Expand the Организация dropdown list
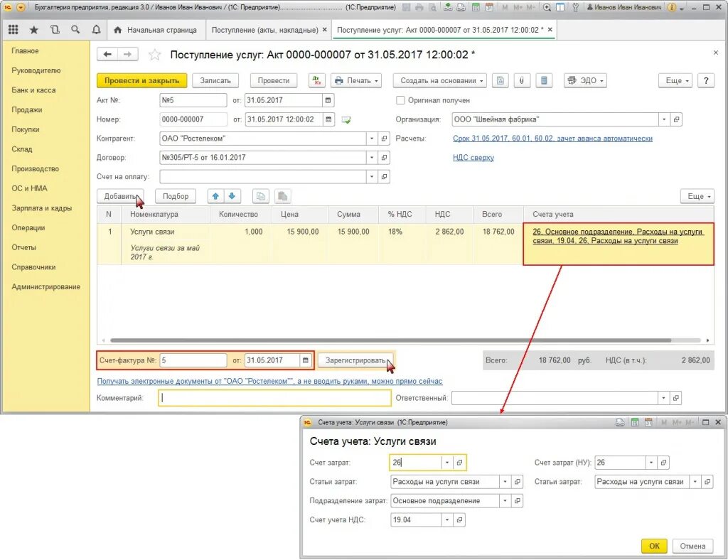 pos(665,119)
